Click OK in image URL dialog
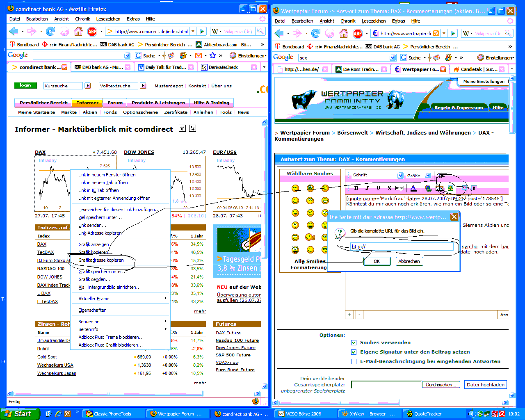 [377, 261]
